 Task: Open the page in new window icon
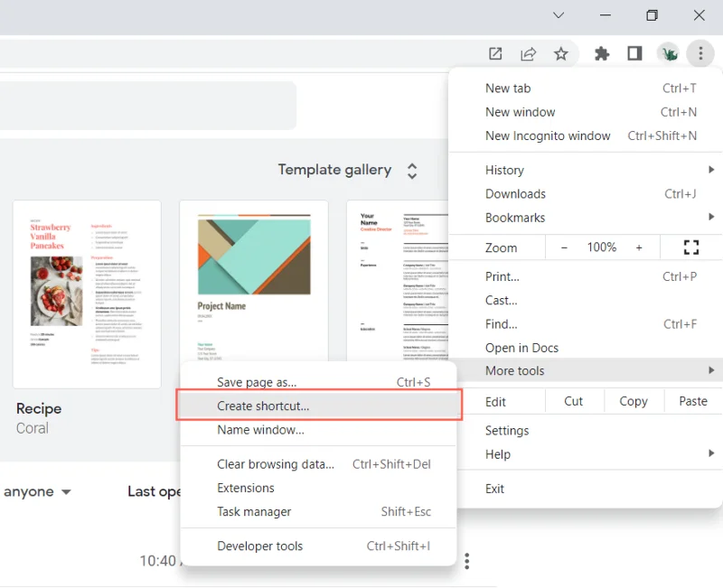click(x=495, y=53)
